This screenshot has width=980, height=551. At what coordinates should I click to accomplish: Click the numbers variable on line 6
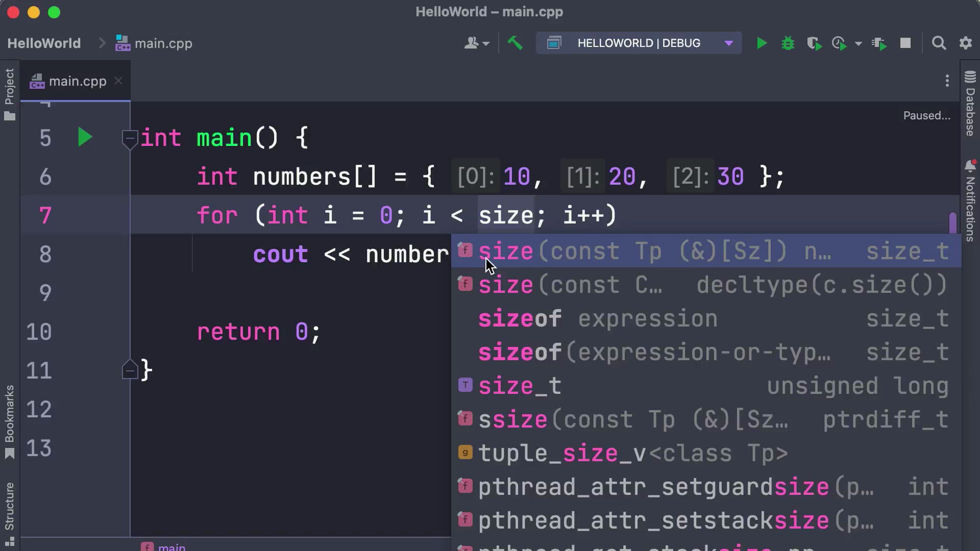[x=302, y=177]
